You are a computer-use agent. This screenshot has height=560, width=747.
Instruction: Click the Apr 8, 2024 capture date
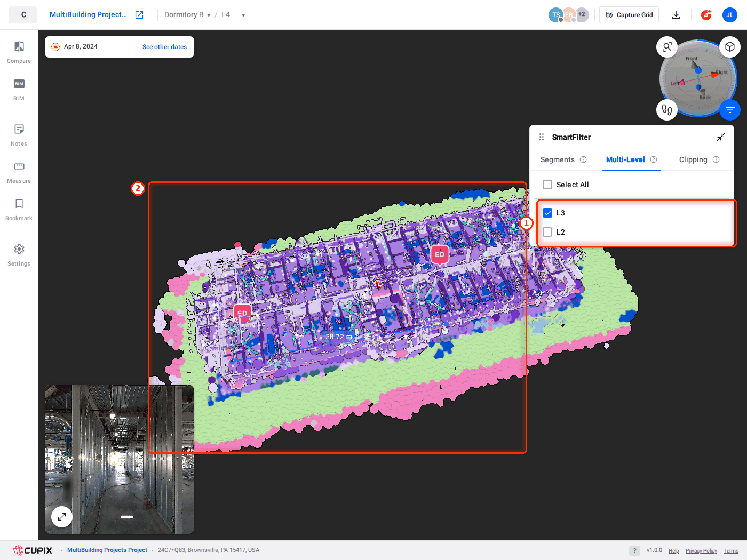(x=81, y=47)
